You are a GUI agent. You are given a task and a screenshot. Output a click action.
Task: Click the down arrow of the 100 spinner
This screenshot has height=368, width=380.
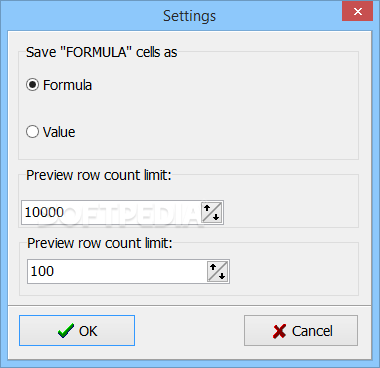[x=222, y=276]
